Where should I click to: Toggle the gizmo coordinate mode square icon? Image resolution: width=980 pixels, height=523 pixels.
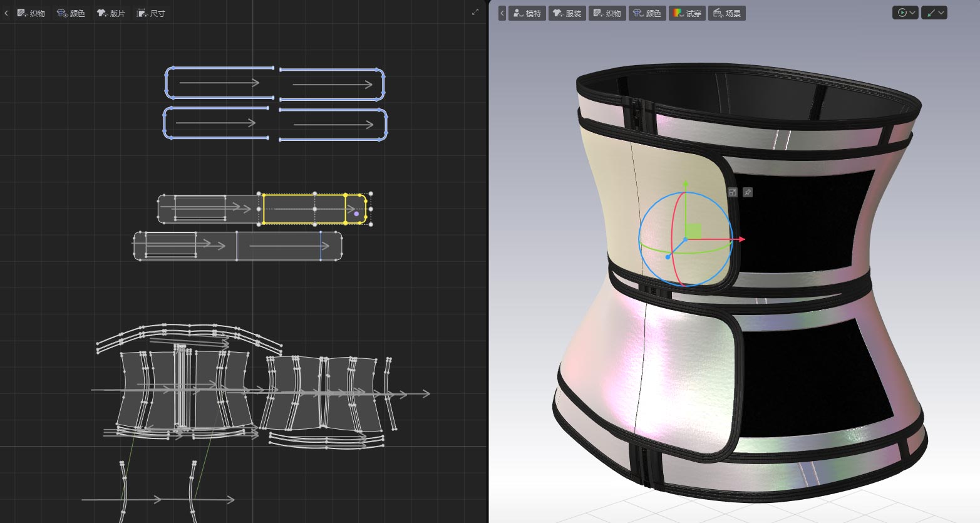(733, 192)
